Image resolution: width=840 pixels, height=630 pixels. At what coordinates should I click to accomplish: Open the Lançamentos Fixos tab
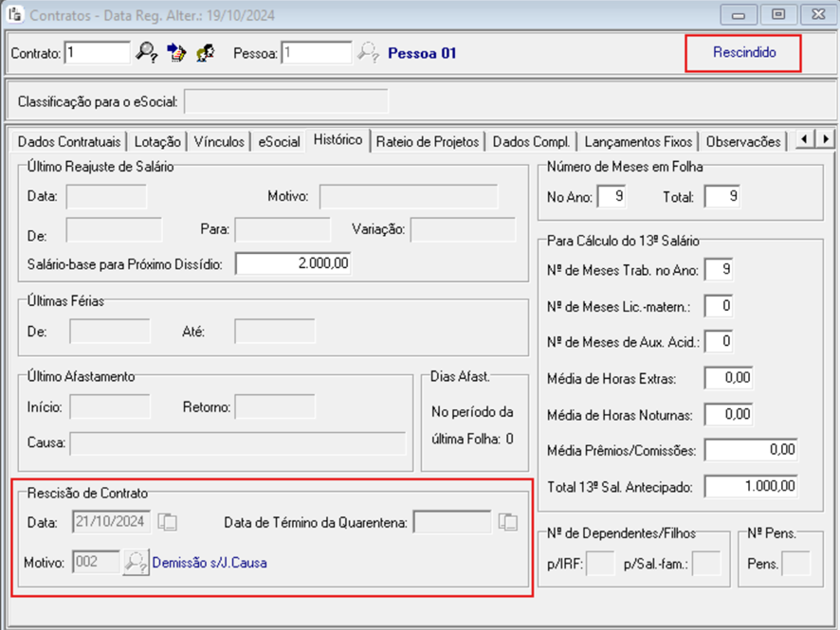coord(638,142)
